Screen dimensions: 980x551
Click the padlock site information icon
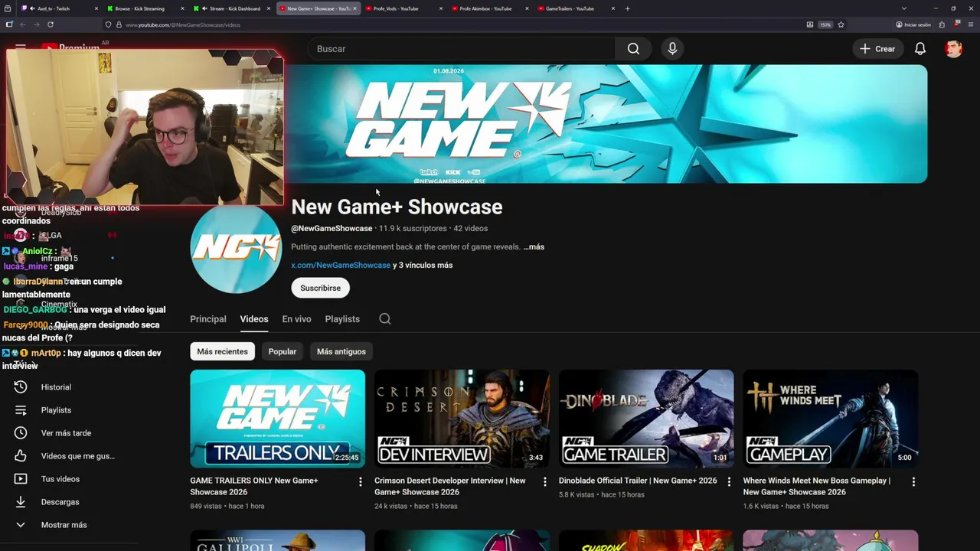[119, 24]
